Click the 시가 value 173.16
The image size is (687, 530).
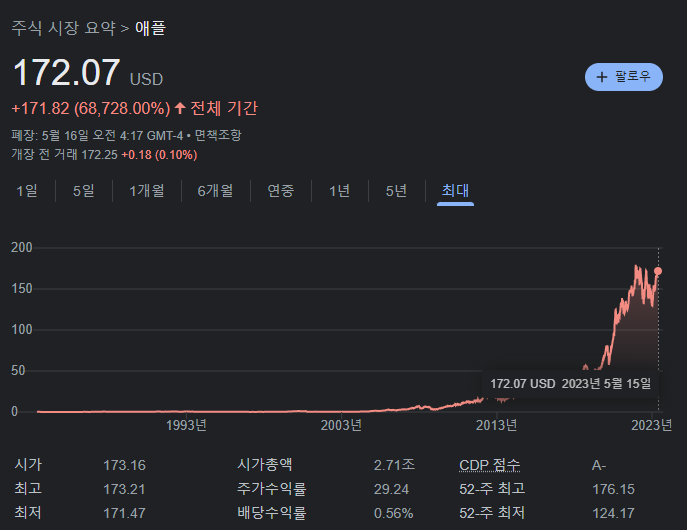[124, 465]
